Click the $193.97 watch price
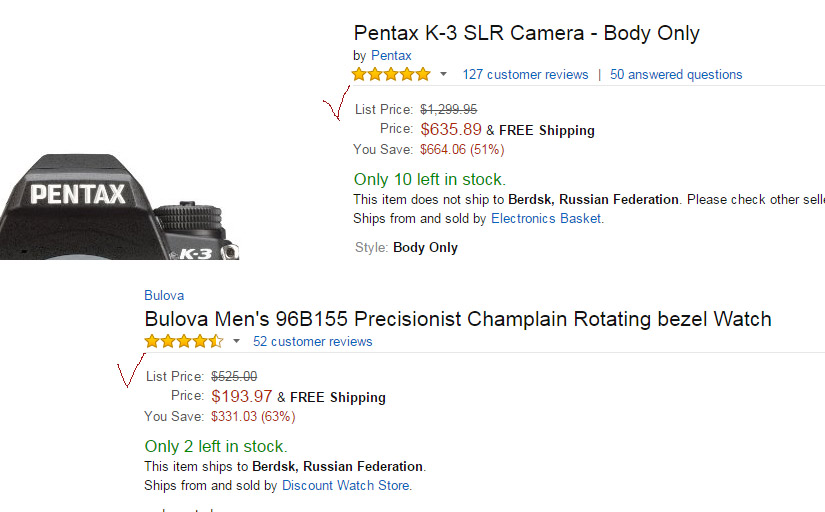 pyautogui.click(x=242, y=396)
